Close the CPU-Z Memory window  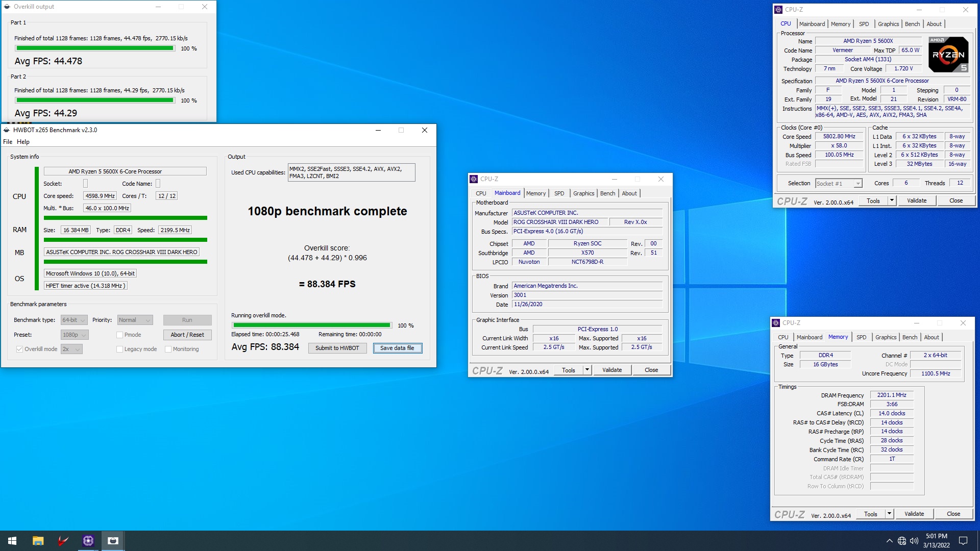tap(963, 323)
